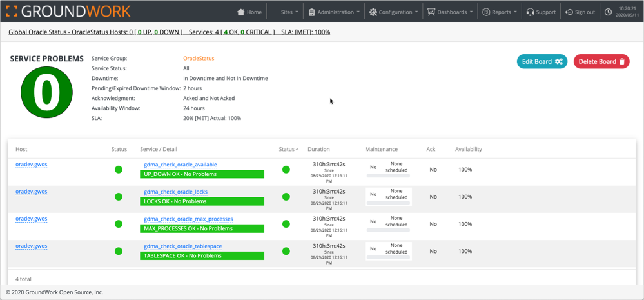Image resolution: width=644 pixels, height=300 pixels.
Task: Click the '20% [MET] Actual: 100%' SLA value
Action: pos(212,118)
